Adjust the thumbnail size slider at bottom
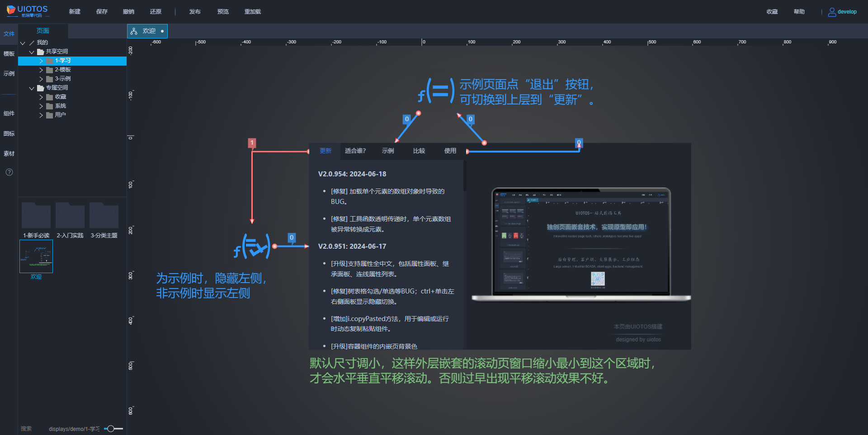Screen dimensions: 868x435 [x=113, y=429]
